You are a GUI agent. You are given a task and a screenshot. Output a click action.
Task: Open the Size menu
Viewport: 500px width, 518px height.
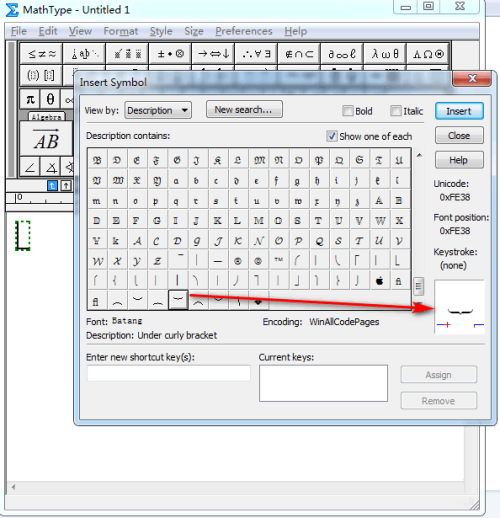[x=194, y=31]
